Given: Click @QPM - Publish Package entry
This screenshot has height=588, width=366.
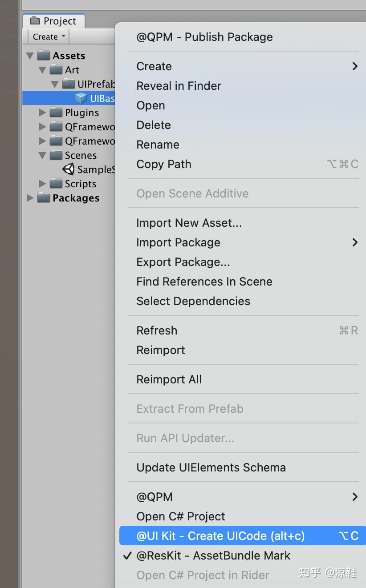Looking at the screenshot, I should pyautogui.click(x=204, y=37).
